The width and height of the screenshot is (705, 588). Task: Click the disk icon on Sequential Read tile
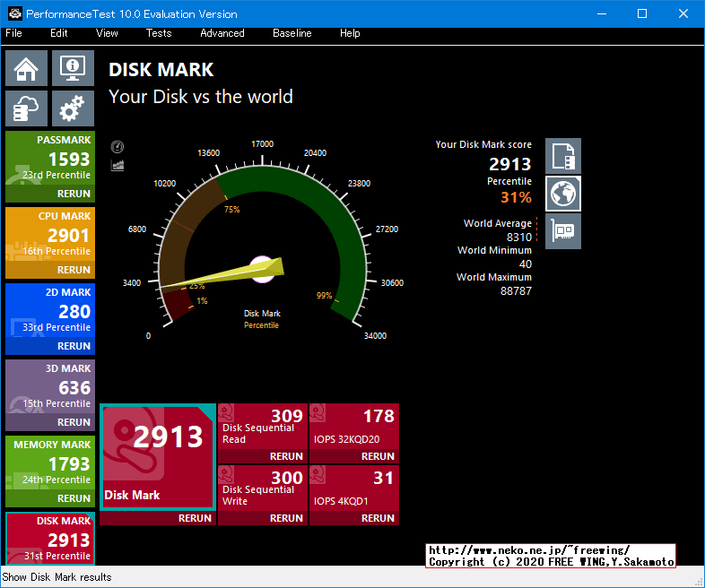point(226,412)
